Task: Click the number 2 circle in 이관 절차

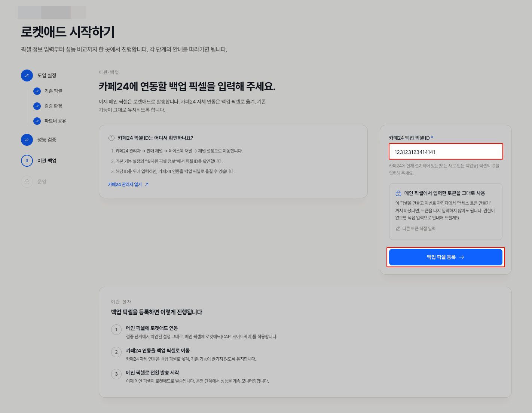Action: 116,352
